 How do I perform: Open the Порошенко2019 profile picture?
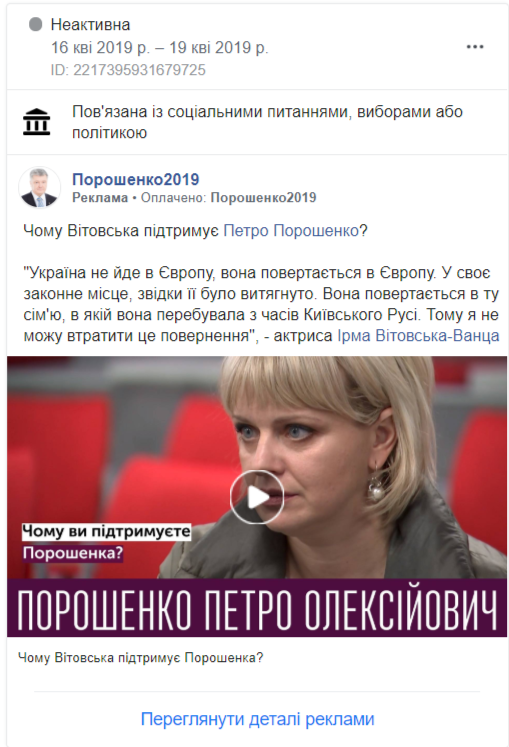tap(39, 187)
